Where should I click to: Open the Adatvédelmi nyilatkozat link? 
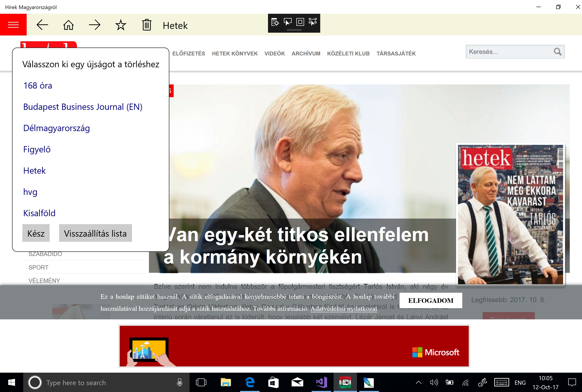coord(343,309)
